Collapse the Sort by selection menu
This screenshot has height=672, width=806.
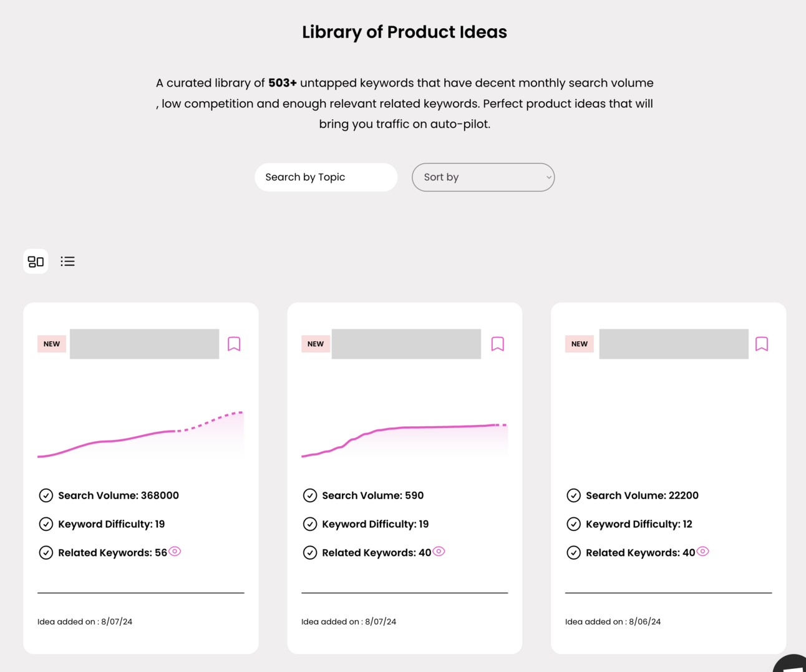coord(483,177)
